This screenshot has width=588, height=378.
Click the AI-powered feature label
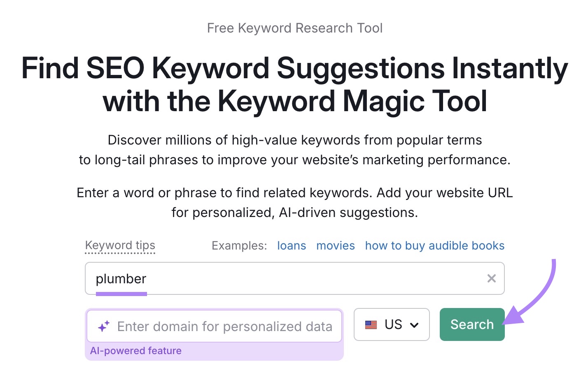point(136,351)
